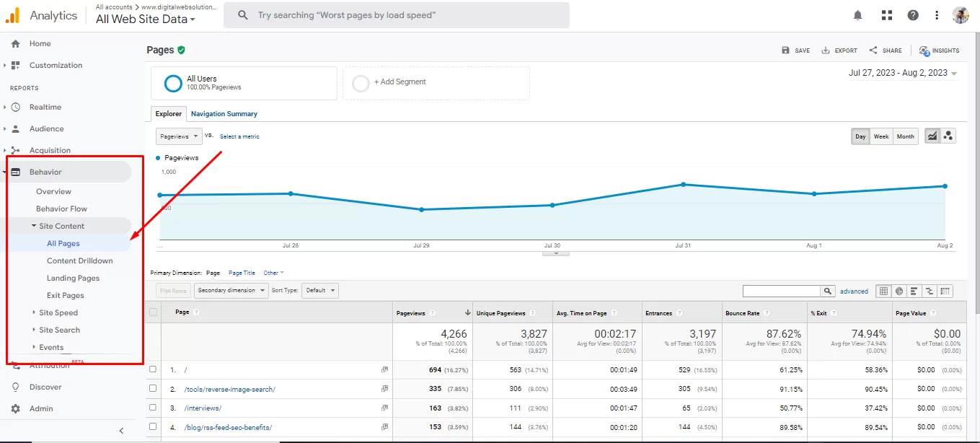This screenshot has width=980, height=443.
Task: Toggle the select-all checkbox in header
Action: 153,312
